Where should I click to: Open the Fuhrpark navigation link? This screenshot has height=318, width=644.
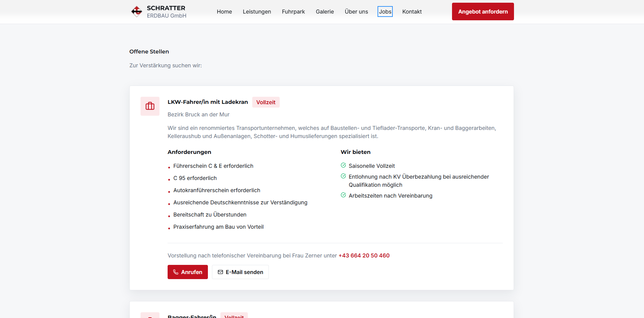[294, 12]
